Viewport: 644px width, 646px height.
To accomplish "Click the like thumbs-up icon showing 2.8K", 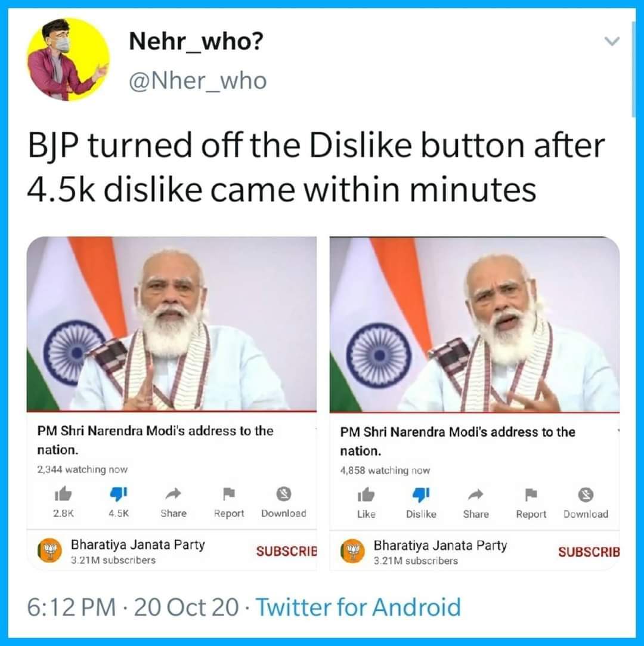I will [63, 494].
